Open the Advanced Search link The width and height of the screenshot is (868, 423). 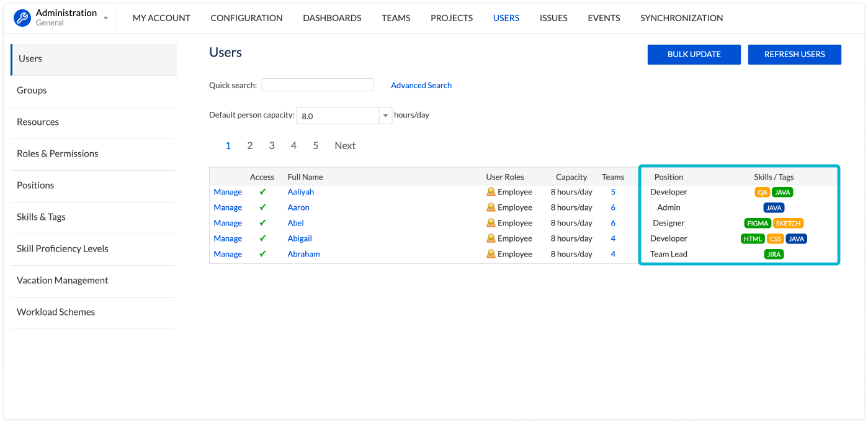click(x=421, y=85)
